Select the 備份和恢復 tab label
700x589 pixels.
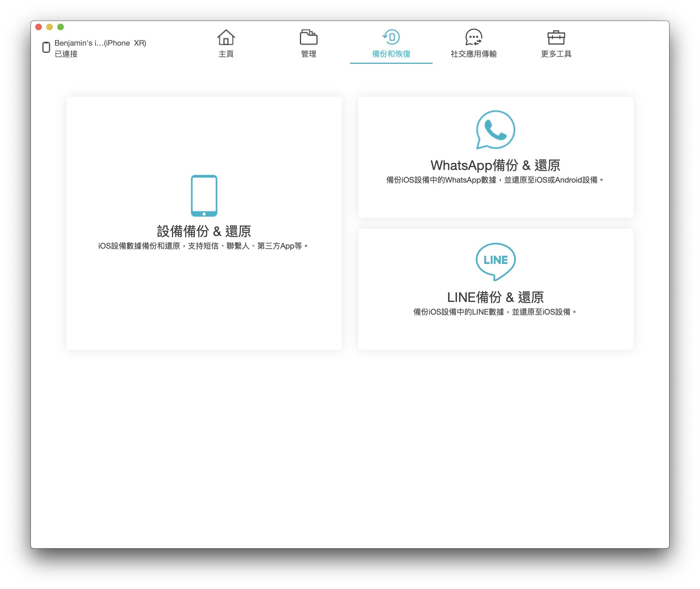(391, 54)
